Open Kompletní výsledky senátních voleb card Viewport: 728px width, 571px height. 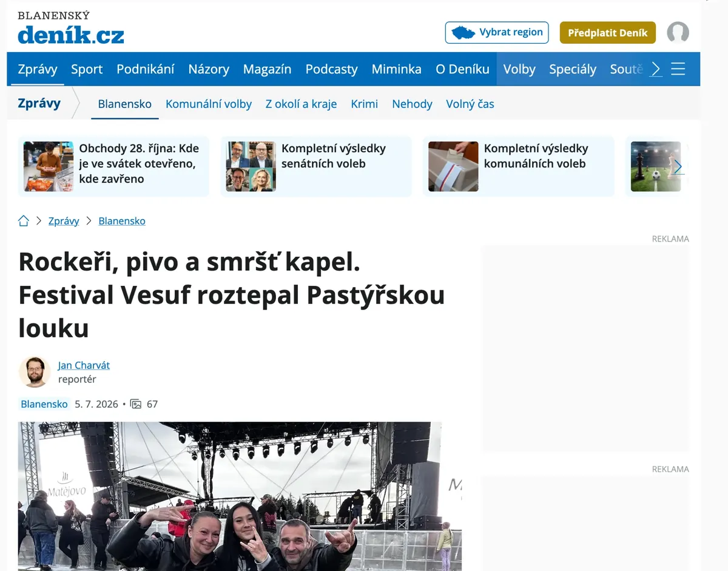click(316, 166)
